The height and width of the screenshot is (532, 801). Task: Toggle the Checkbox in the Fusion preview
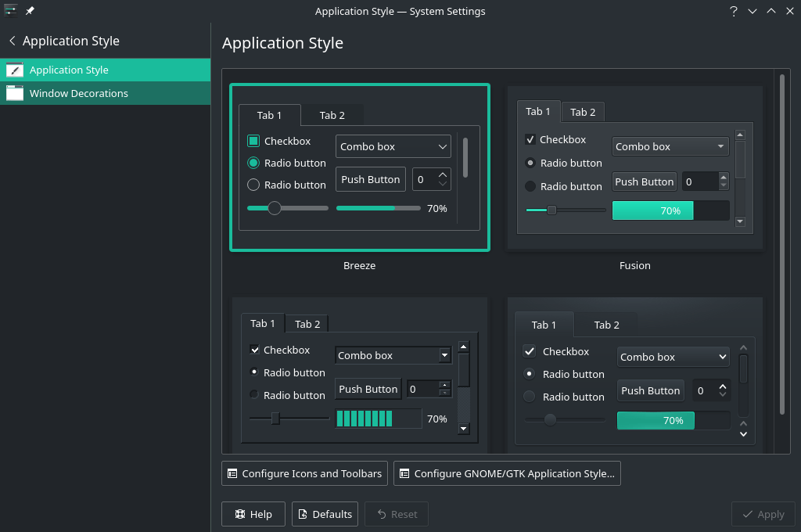530,139
